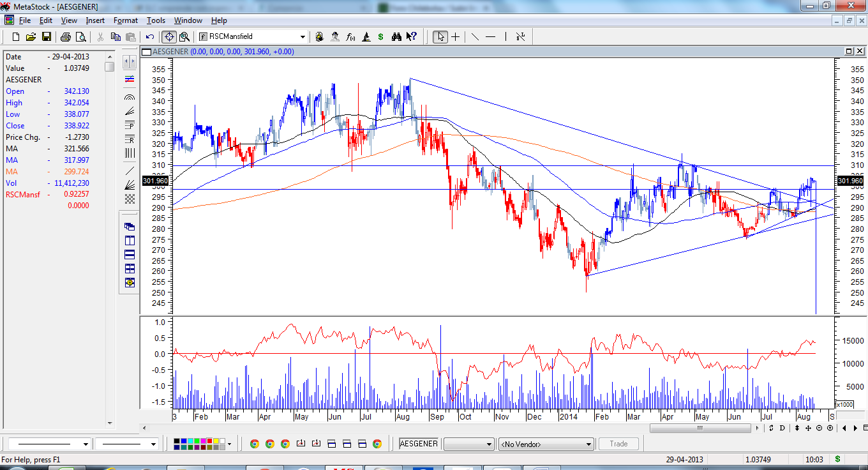
Task: Open the View menu
Action: (69, 20)
